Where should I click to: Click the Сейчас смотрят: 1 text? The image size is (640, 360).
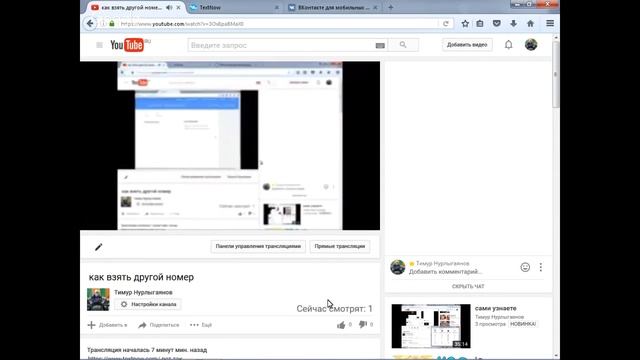334,309
